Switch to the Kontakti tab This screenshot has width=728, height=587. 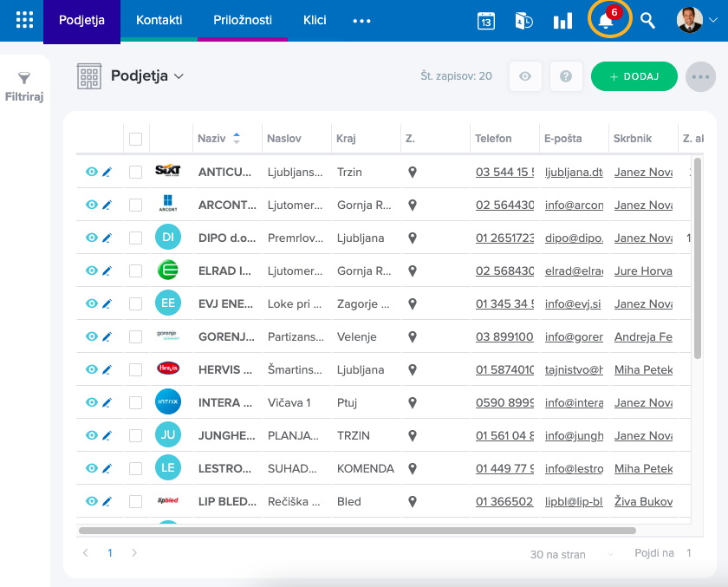click(159, 20)
